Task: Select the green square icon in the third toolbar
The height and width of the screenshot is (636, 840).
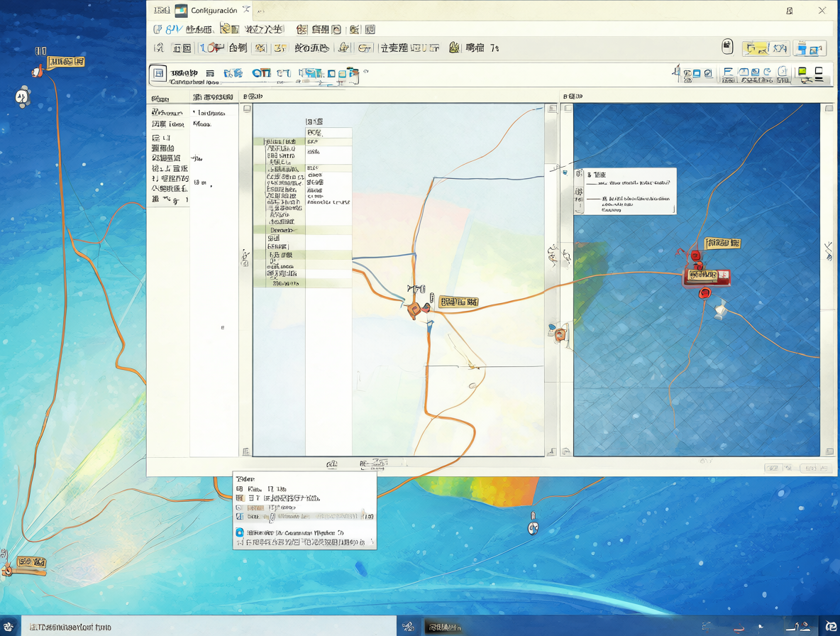Action: (802, 72)
